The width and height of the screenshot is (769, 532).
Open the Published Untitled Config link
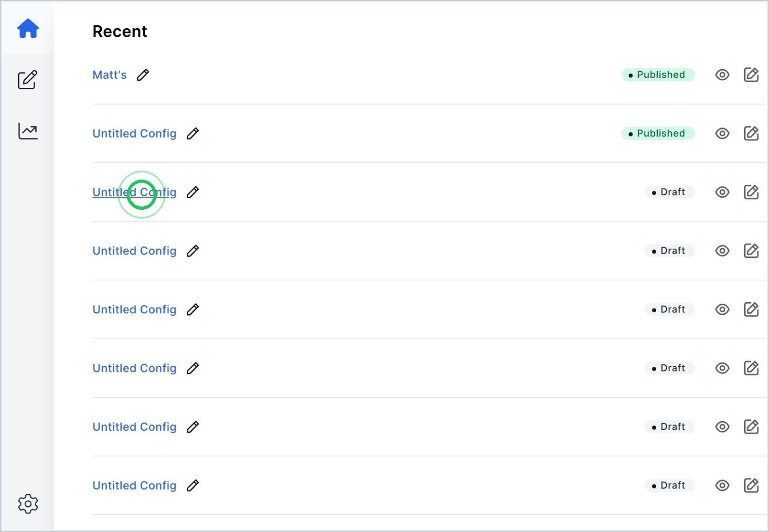coord(134,134)
